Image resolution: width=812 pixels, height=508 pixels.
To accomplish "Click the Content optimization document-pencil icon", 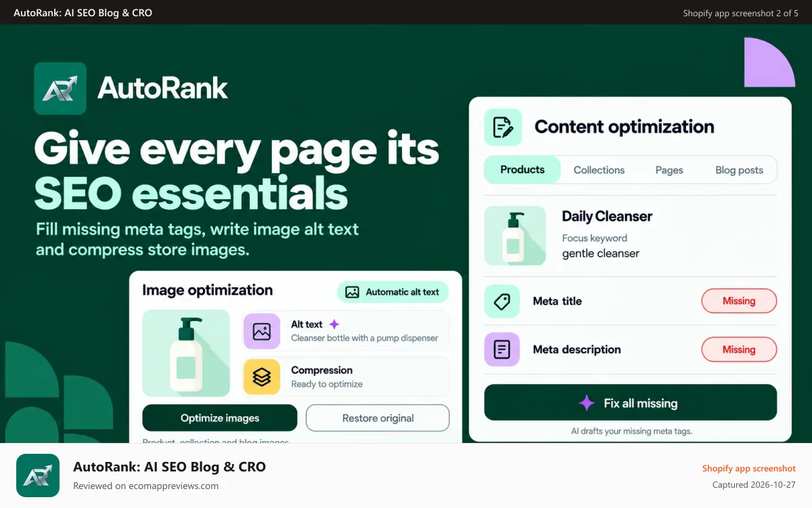I will [x=503, y=127].
